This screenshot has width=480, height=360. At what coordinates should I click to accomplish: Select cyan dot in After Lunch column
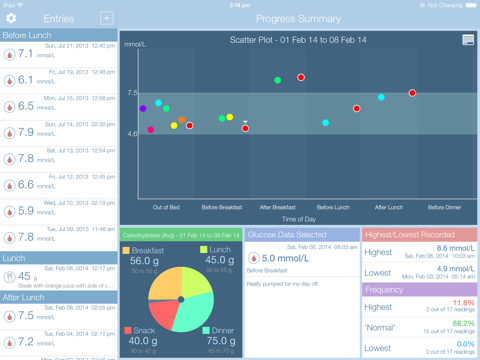[381, 97]
